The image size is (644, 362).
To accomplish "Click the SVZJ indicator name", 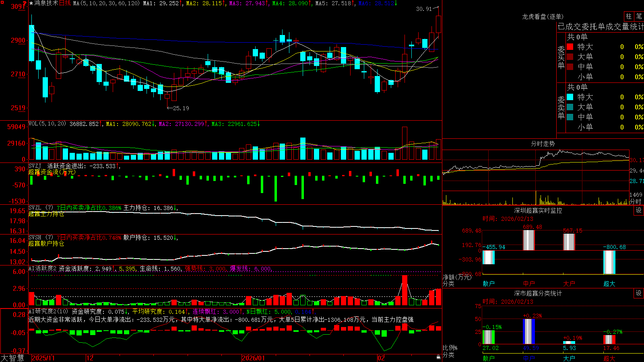I will pos(35,166).
